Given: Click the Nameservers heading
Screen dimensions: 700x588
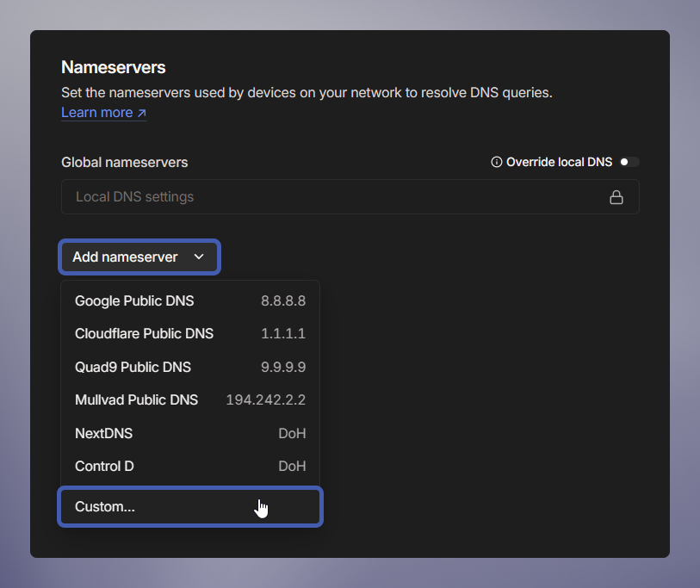Looking at the screenshot, I should tap(114, 67).
